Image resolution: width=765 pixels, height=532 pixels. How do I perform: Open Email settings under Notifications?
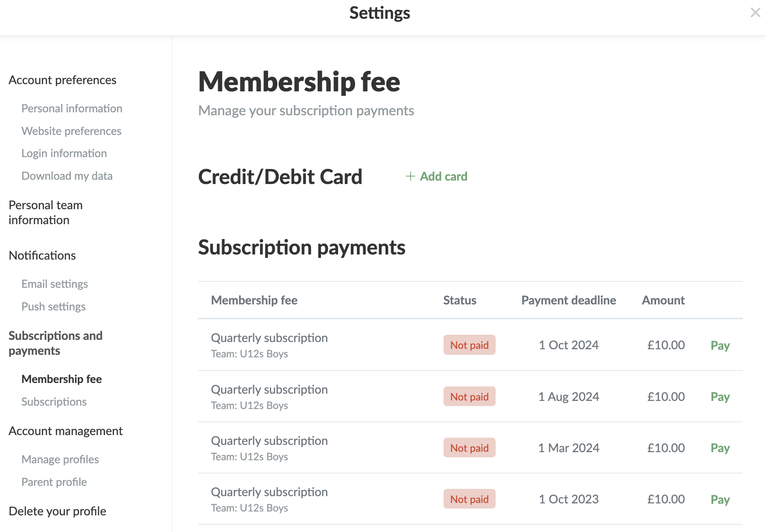tap(55, 284)
